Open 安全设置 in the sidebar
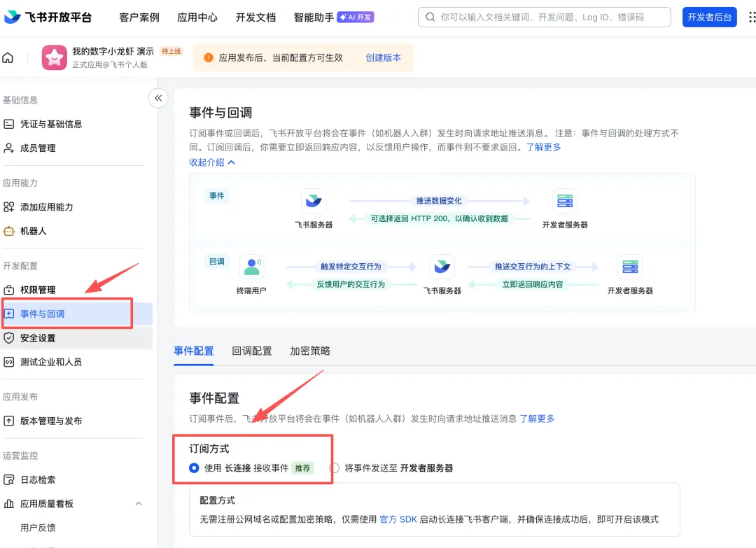 coord(38,338)
